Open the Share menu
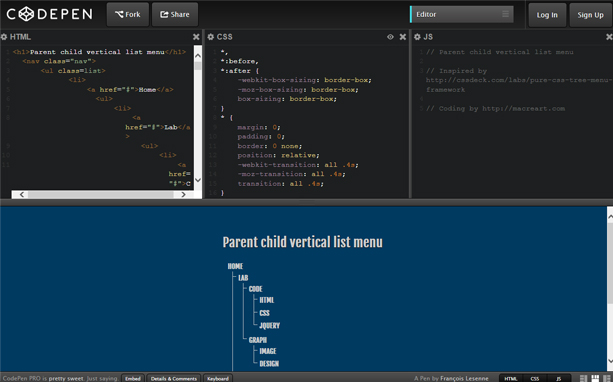Screen dimensions: 613x382 point(175,14)
